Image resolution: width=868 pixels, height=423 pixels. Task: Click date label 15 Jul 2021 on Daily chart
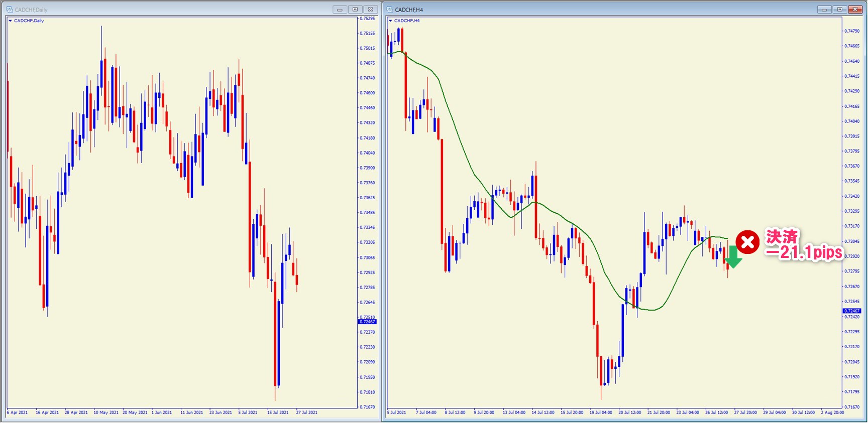[x=278, y=412]
